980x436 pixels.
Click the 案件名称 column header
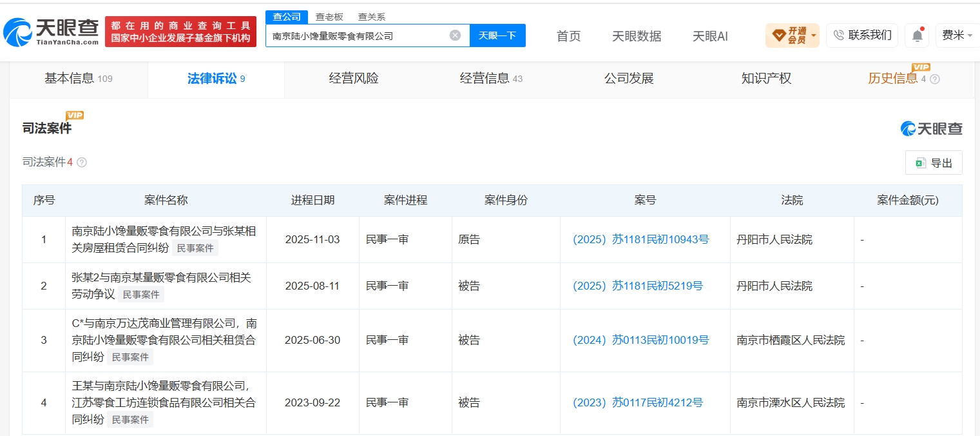[x=166, y=200]
